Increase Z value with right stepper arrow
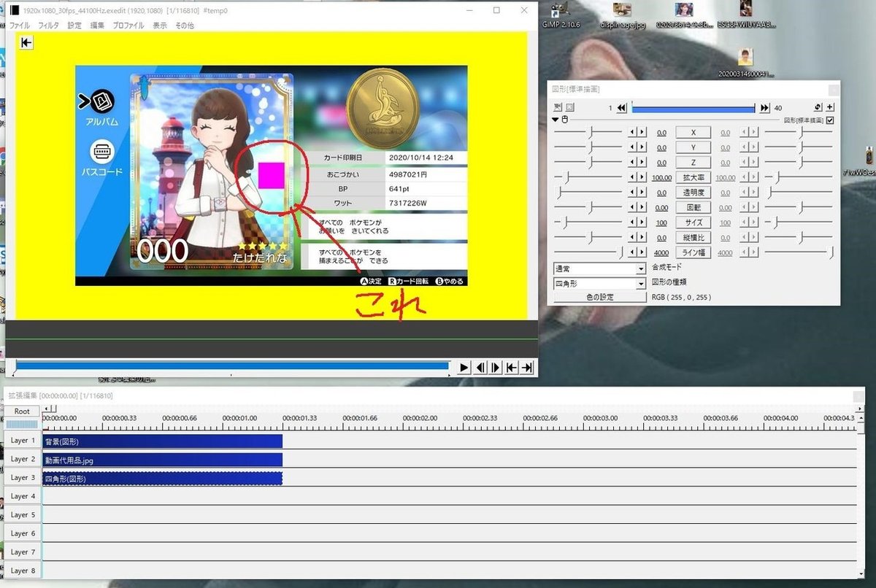The height and width of the screenshot is (588, 876). coord(642,162)
